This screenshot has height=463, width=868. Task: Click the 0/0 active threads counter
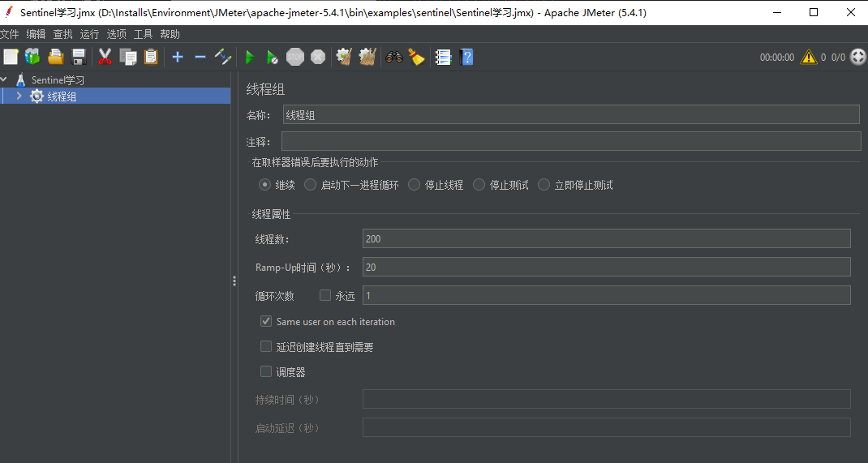pos(838,57)
